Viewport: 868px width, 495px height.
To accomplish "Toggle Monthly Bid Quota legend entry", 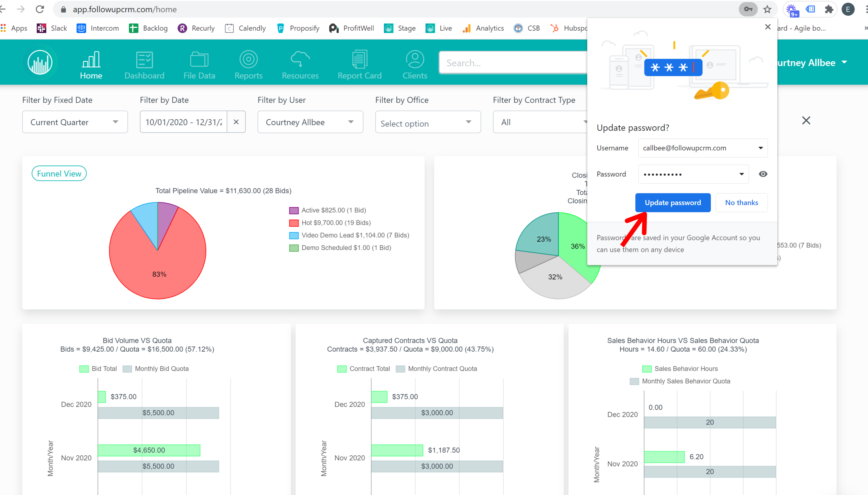I will coord(156,369).
